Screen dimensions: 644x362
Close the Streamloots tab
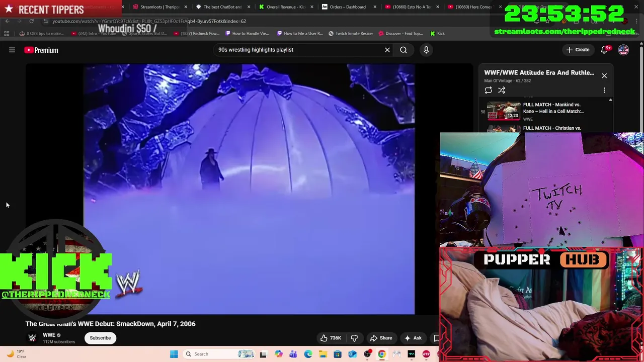coord(186,7)
